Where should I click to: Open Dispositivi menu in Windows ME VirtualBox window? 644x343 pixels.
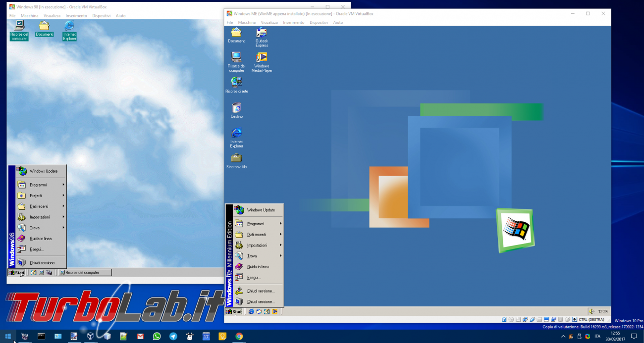(x=319, y=22)
